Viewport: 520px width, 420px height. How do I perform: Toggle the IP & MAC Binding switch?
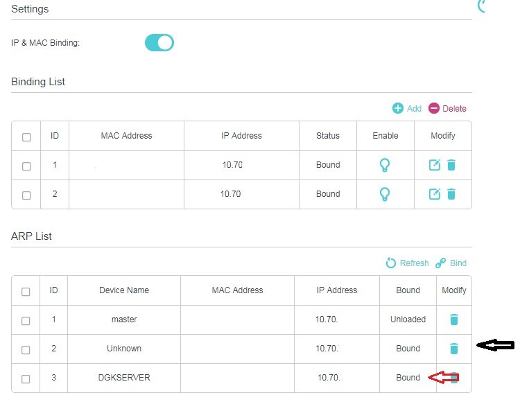pyautogui.click(x=159, y=43)
